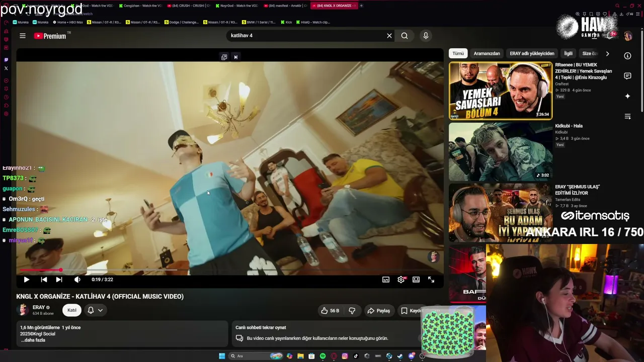Viewport: 644px width, 362px height.
Task: Click the Paylaş share button
Action: tap(378, 311)
